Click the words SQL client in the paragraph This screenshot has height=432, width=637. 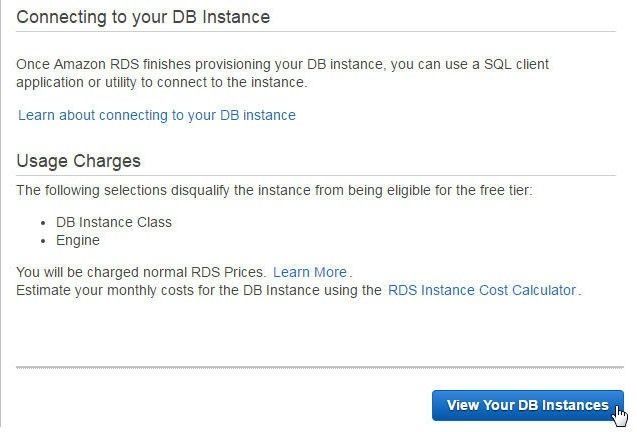516,64
